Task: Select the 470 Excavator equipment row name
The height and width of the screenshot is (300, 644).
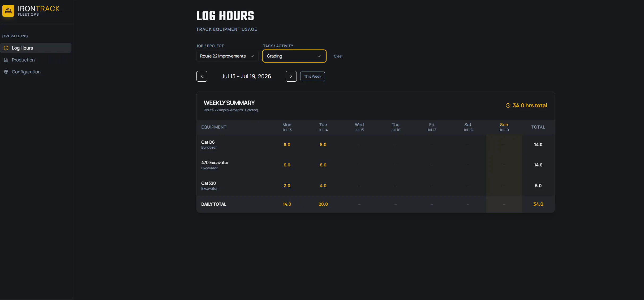Action: point(215,163)
